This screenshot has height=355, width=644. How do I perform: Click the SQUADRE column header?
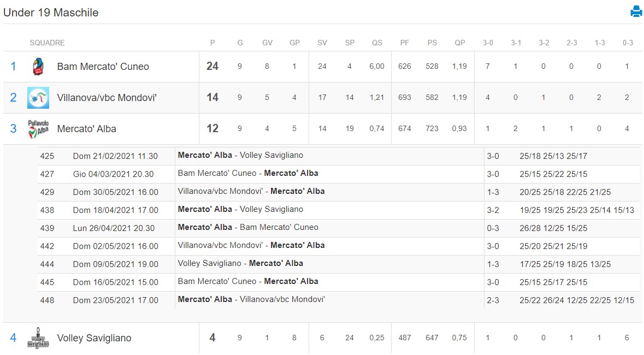47,43
